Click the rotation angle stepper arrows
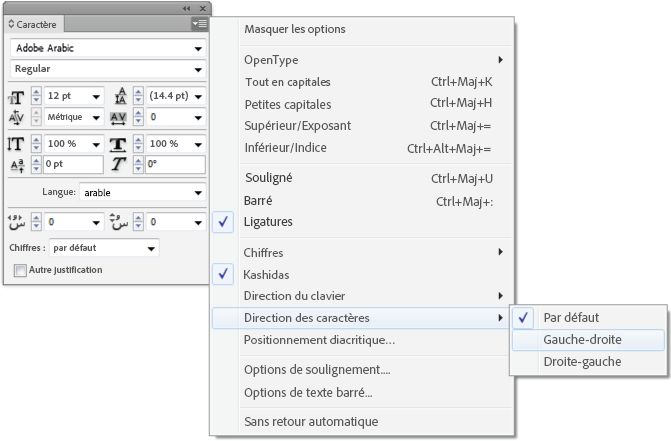671x441 pixels. 138,164
